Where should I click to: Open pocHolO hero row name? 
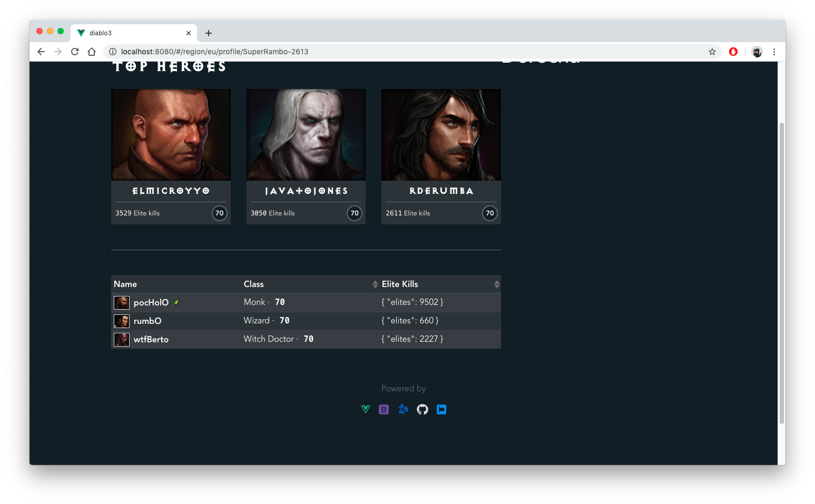(151, 302)
